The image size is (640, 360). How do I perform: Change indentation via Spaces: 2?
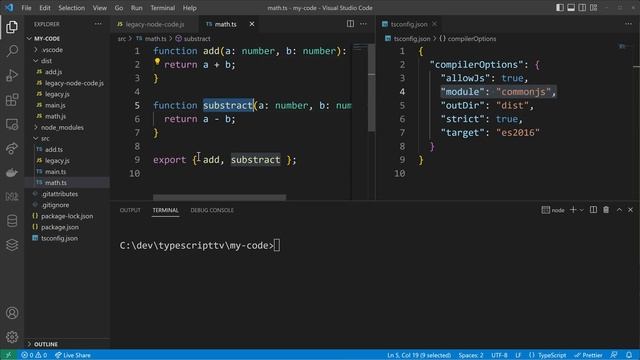point(471,355)
